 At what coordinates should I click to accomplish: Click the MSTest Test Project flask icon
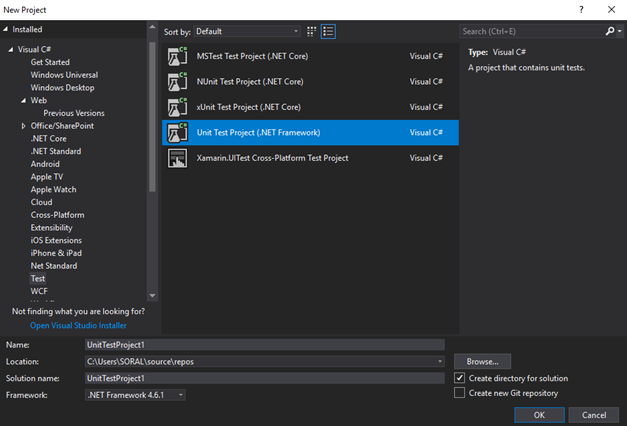pyautogui.click(x=177, y=56)
